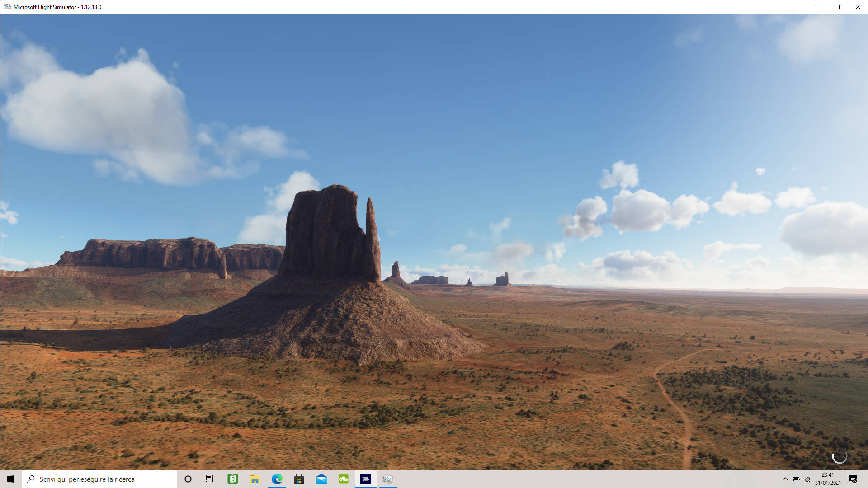Open the Action Center notifications
868x488 pixels.
[x=853, y=479]
